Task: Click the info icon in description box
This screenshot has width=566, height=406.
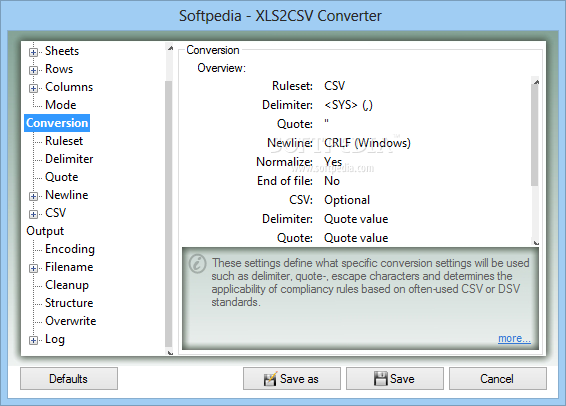Action: (197, 264)
